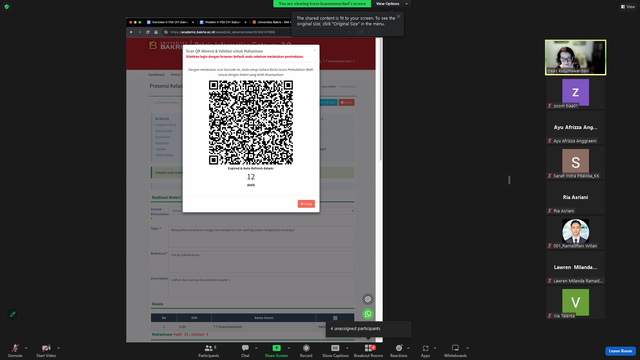Click the browser home icon

point(156,32)
